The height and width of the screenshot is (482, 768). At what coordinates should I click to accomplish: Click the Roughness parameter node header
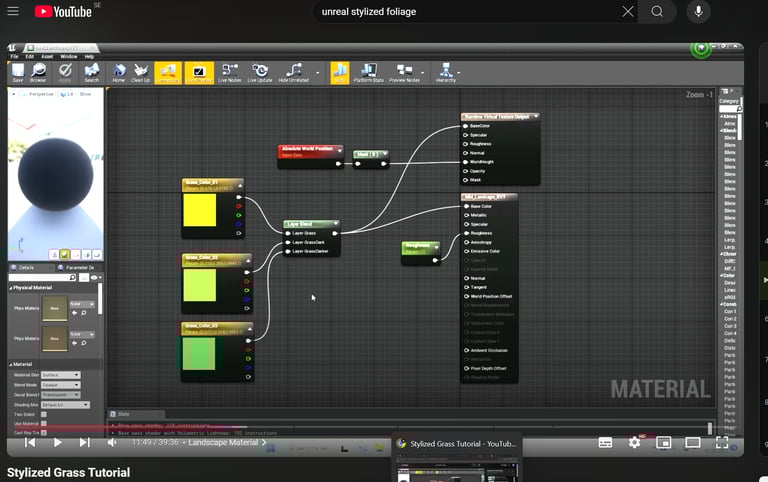(420, 247)
